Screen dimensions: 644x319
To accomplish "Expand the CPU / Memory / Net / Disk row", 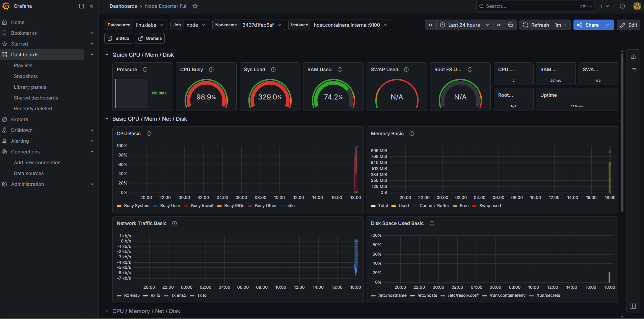I will pos(107,311).
